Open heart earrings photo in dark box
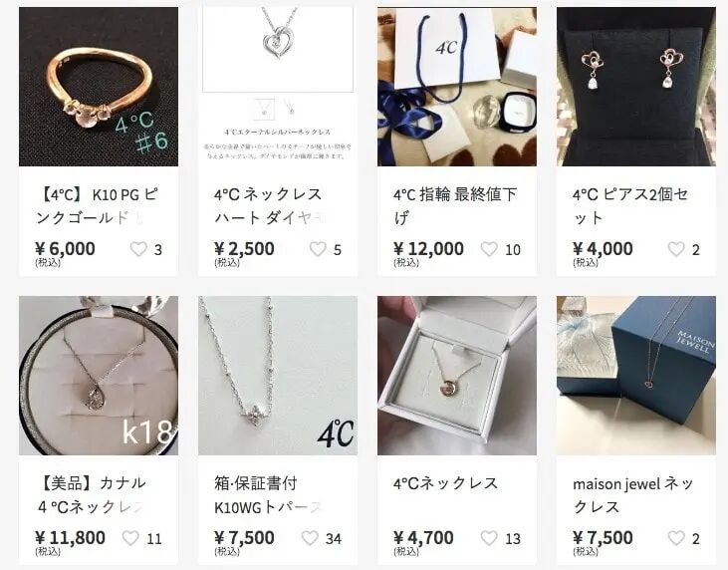Image resolution: width=728 pixels, height=570 pixels. tap(636, 87)
